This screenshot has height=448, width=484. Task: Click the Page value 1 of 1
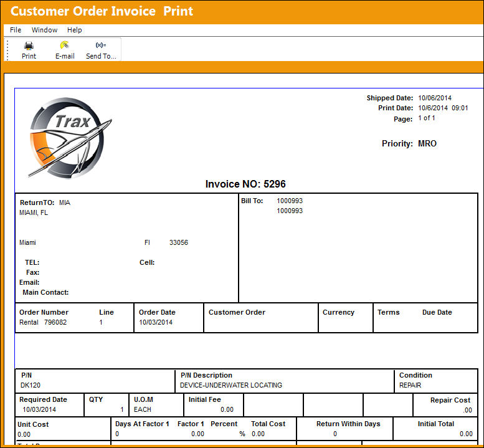[426, 118]
